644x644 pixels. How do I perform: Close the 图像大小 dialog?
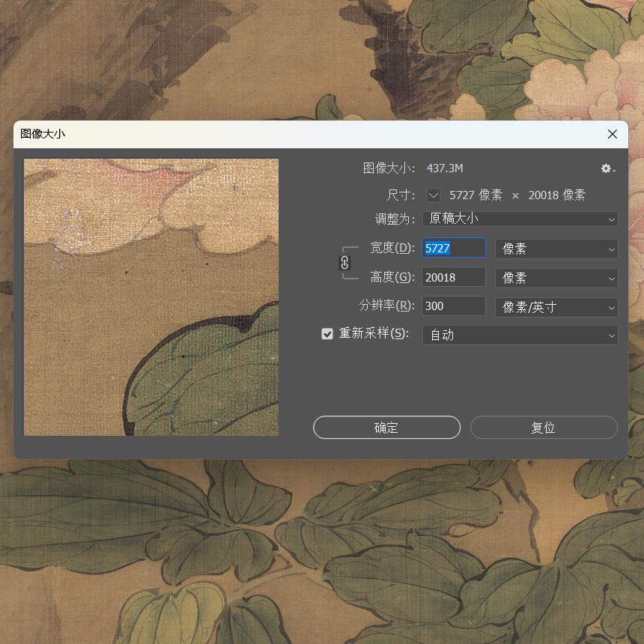(x=613, y=134)
